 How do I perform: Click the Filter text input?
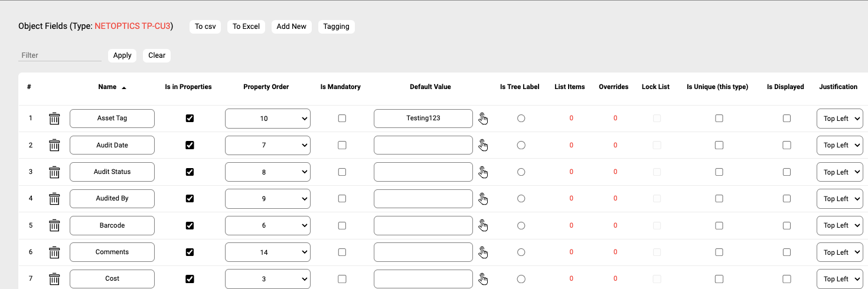(x=60, y=55)
